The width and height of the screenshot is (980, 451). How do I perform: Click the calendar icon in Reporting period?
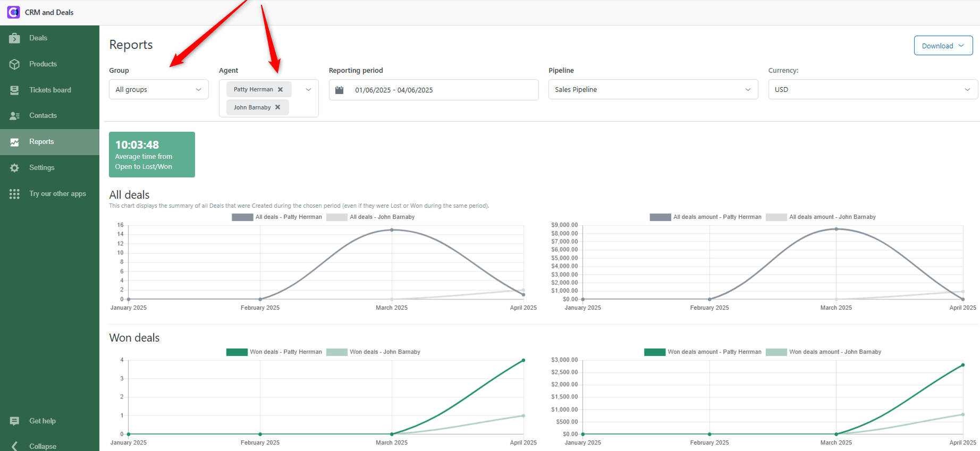pos(340,90)
